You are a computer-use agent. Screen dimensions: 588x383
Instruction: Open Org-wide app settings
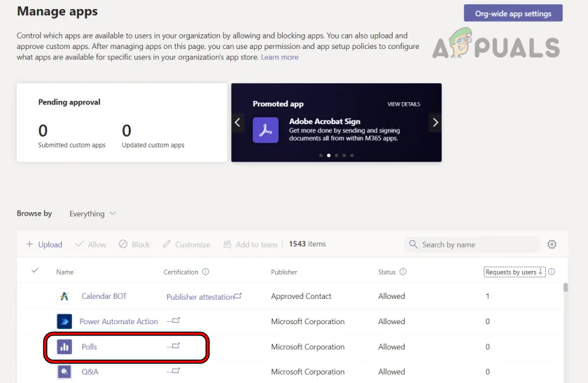point(513,13)
